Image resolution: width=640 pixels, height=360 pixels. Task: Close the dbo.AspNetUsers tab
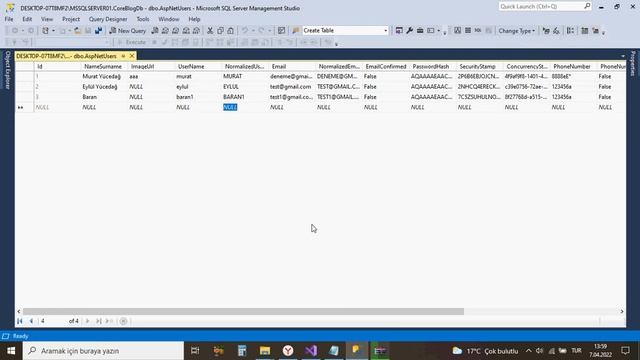(132, 56)
